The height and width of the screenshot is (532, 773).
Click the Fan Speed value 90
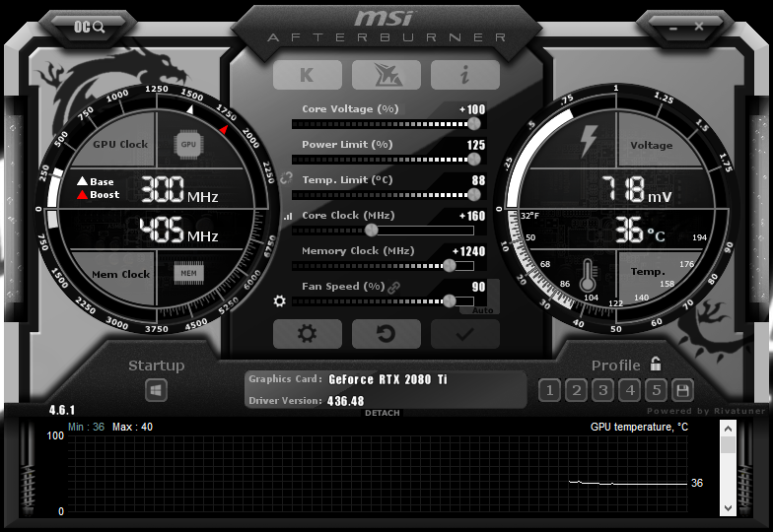click(478, 287)
